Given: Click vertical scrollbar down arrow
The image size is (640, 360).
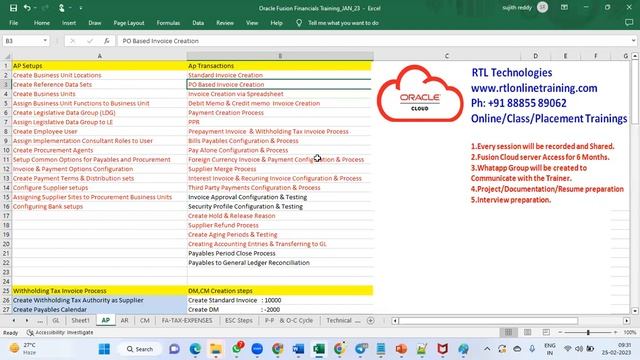Looking at the screenshot, I should pyautogui.click(x=635, y=311).
